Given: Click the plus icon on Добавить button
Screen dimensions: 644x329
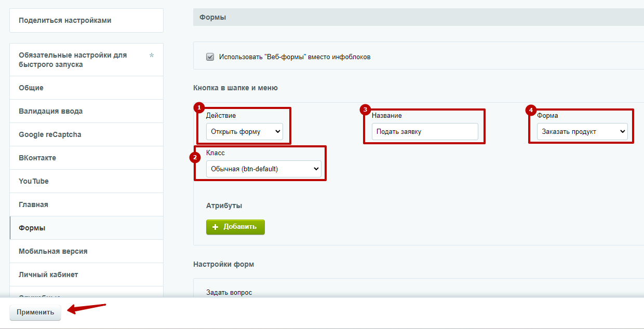Looking at the screenshot, I should coord(216,227).
